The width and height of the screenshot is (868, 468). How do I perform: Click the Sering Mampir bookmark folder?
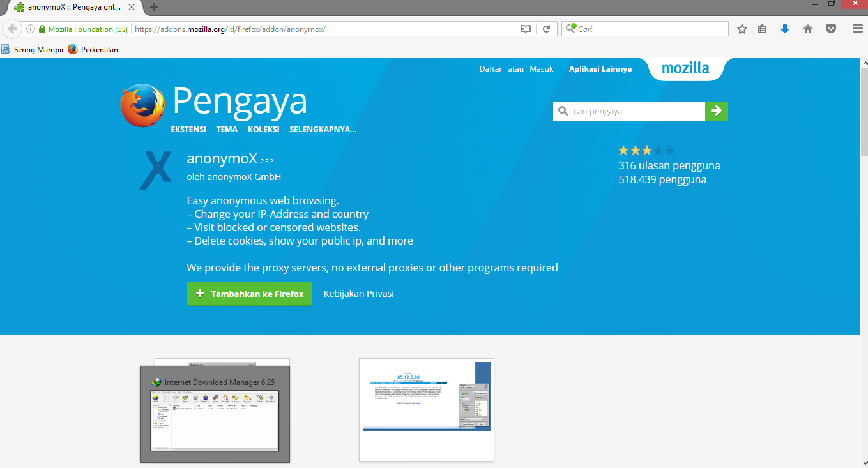coord(33,49)
